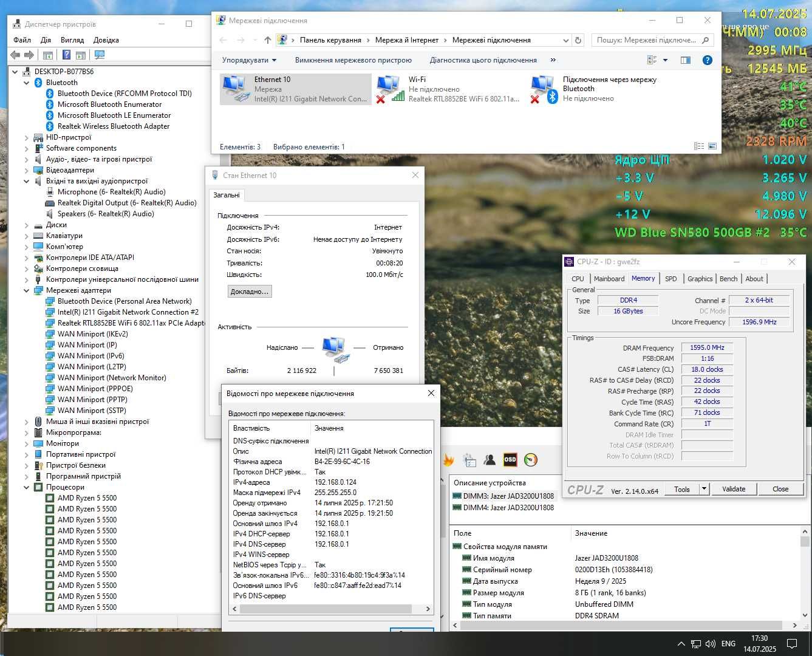Open CPU-Z Tools dropdown arrow
This screenshot has width=812, height=656.
[704, 488]
